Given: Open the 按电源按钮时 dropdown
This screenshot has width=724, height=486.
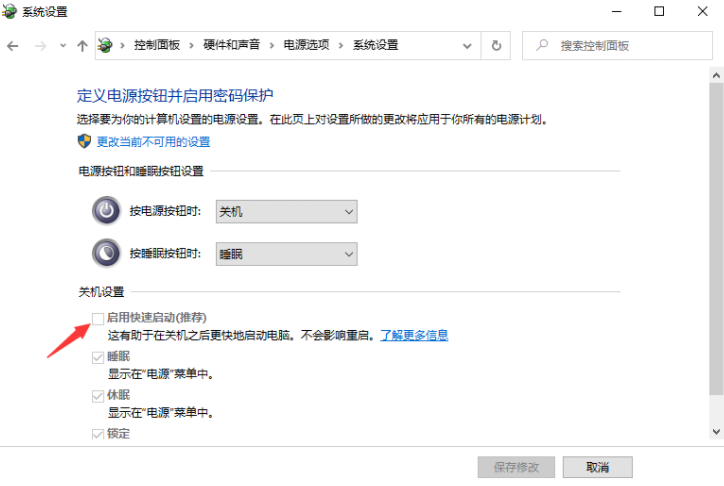Looking at the screenshot, I should tap(286, 211).
